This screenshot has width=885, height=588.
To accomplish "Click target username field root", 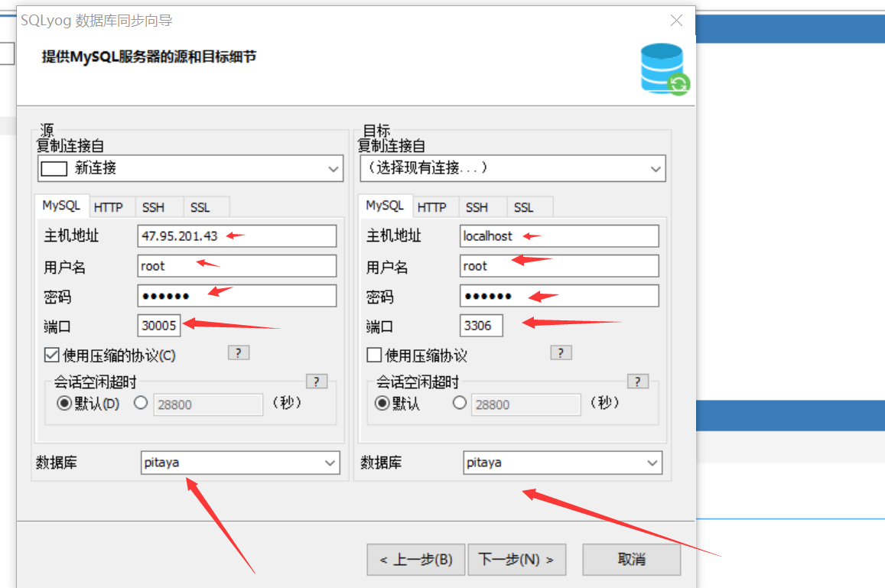I will (x=559, y=266).
